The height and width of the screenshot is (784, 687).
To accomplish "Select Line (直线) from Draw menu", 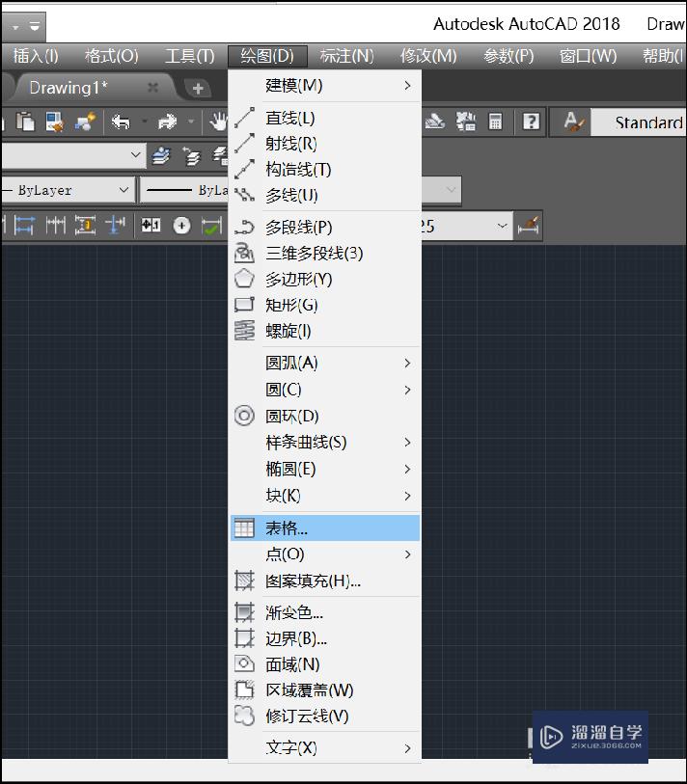I will 324,118.
